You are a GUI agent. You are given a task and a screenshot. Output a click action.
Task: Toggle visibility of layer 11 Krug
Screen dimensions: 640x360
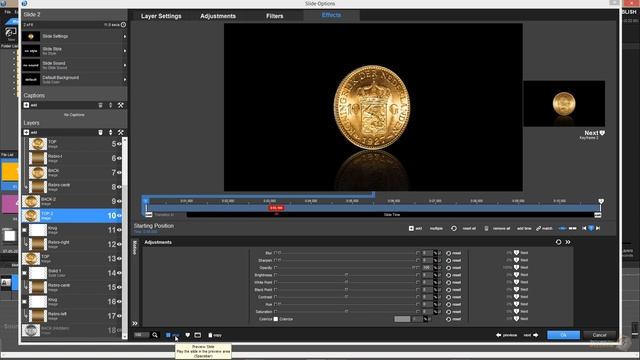[x=120, y=230]
